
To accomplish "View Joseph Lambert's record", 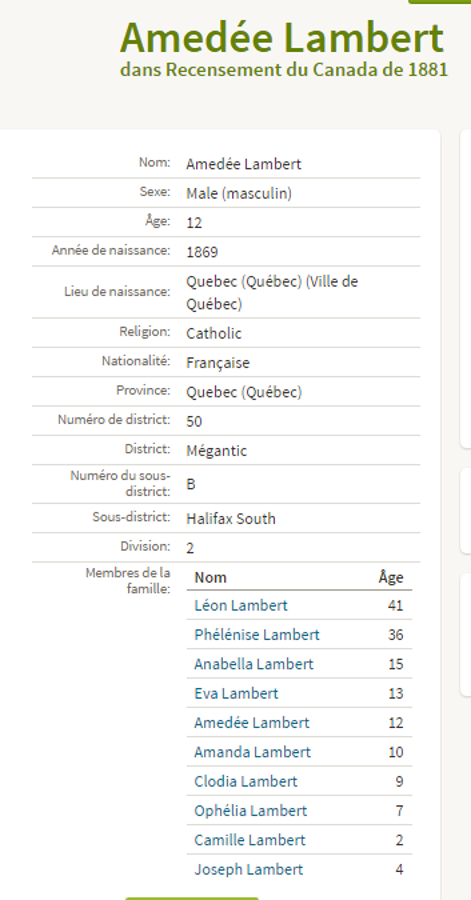I will (248, 870).
